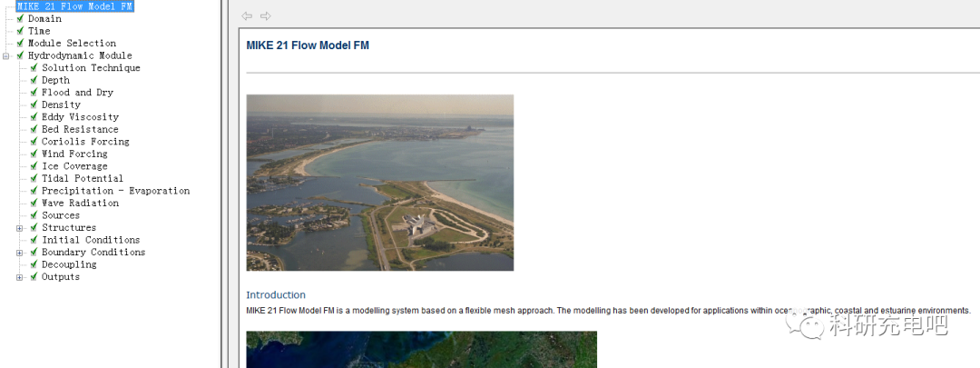Click green checkmark beside Outputs
Viewport: 980px width, 368px height.
[x=34, y=276]
